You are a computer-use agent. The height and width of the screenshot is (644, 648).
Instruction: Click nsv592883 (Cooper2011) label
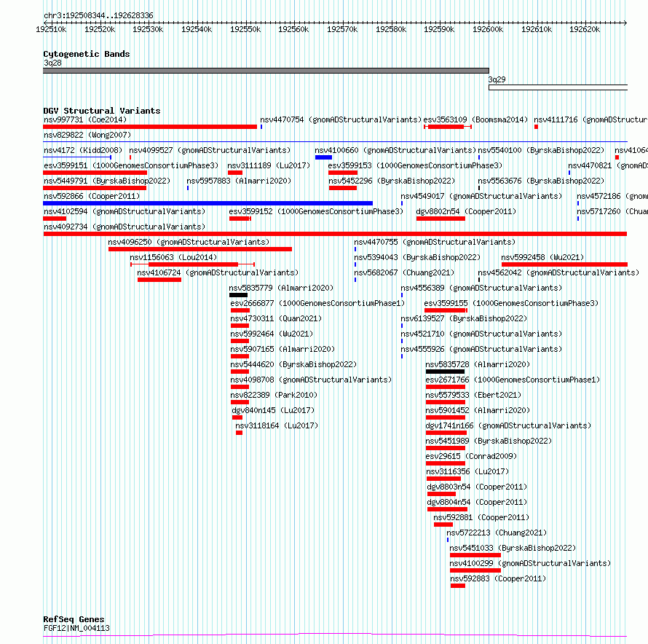tap(498, 578)
